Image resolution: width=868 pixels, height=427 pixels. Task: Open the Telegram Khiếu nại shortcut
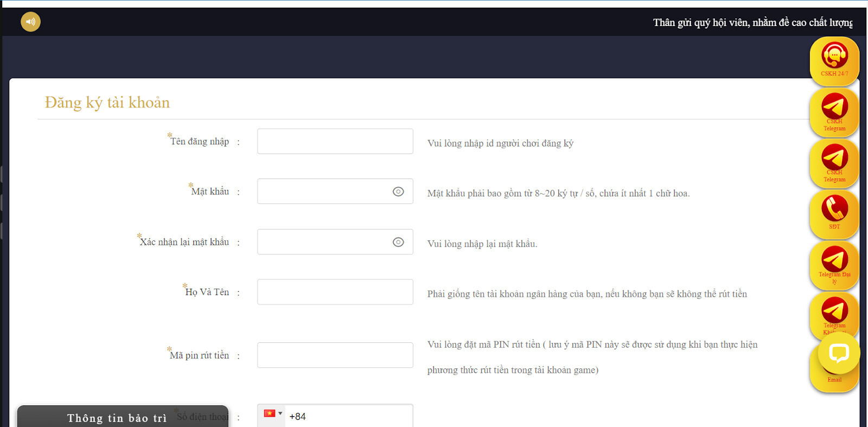point(834,311)
